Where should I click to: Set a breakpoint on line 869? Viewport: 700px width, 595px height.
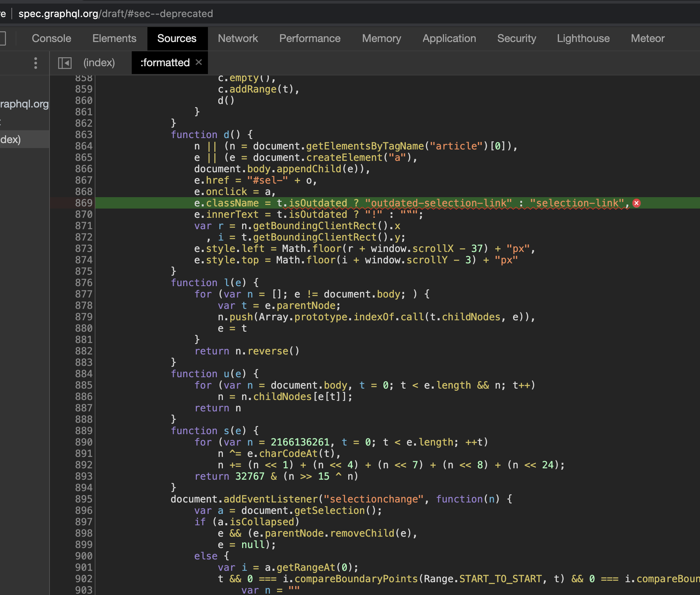(x=84, y=203)
